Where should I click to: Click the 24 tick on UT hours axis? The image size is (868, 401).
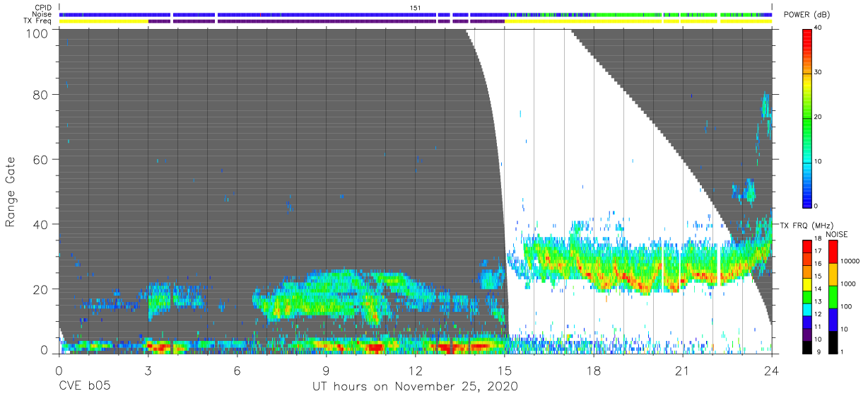tap(771, 370)
